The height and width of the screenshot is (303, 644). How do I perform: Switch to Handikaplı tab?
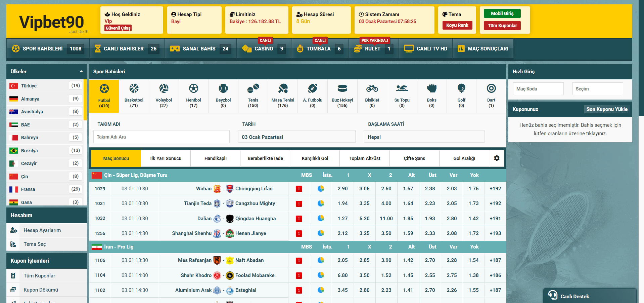pyautogui.click(x=216, y=158)
